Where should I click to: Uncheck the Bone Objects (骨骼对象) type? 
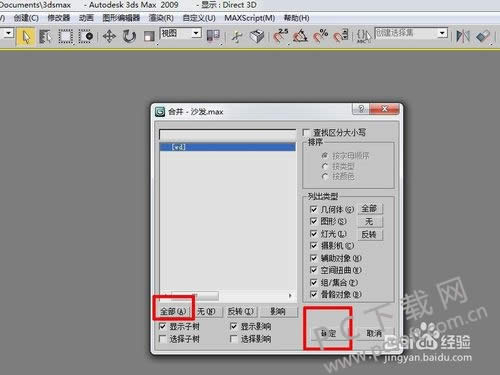(x=313, y=294)
